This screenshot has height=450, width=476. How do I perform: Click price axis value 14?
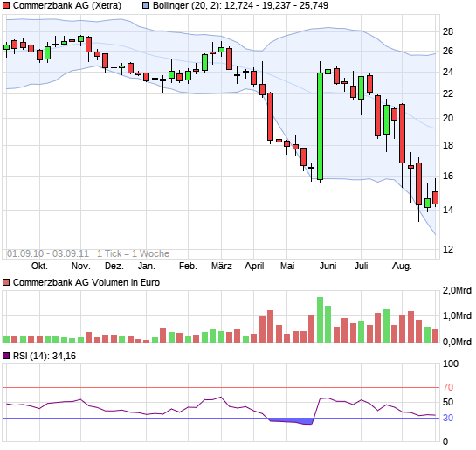click(x=448, y=210)
